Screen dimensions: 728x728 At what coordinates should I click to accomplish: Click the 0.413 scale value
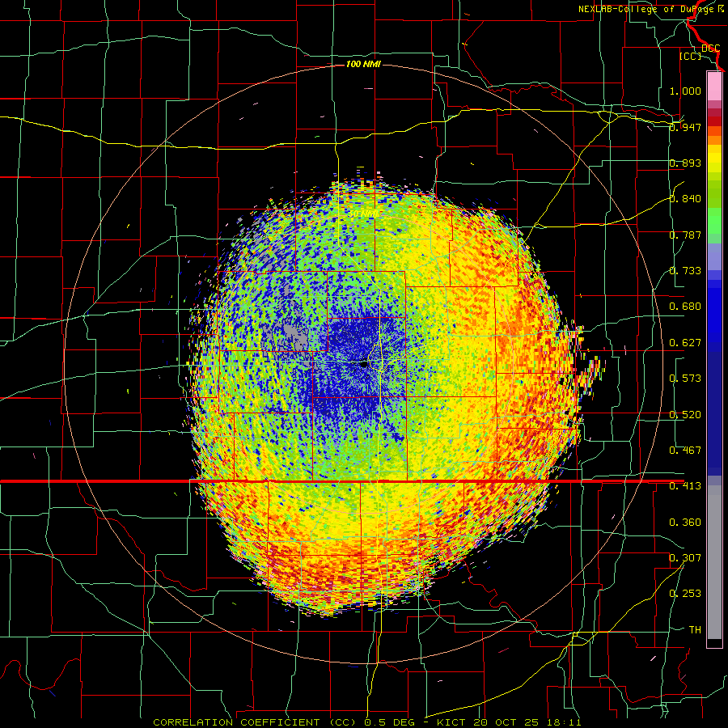pos(685,486)
